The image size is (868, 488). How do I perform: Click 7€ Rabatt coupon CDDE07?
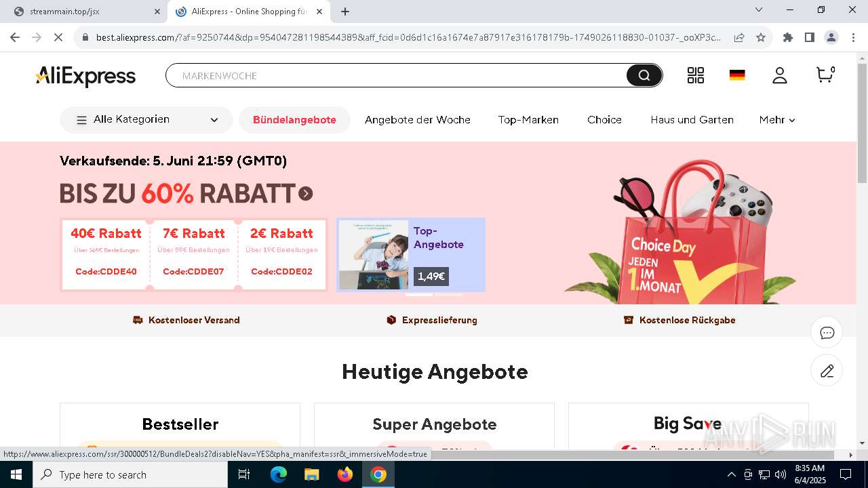[x=194, y=254]
